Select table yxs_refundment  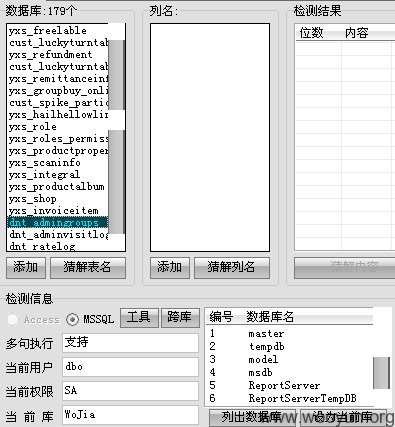click(50, 55)
